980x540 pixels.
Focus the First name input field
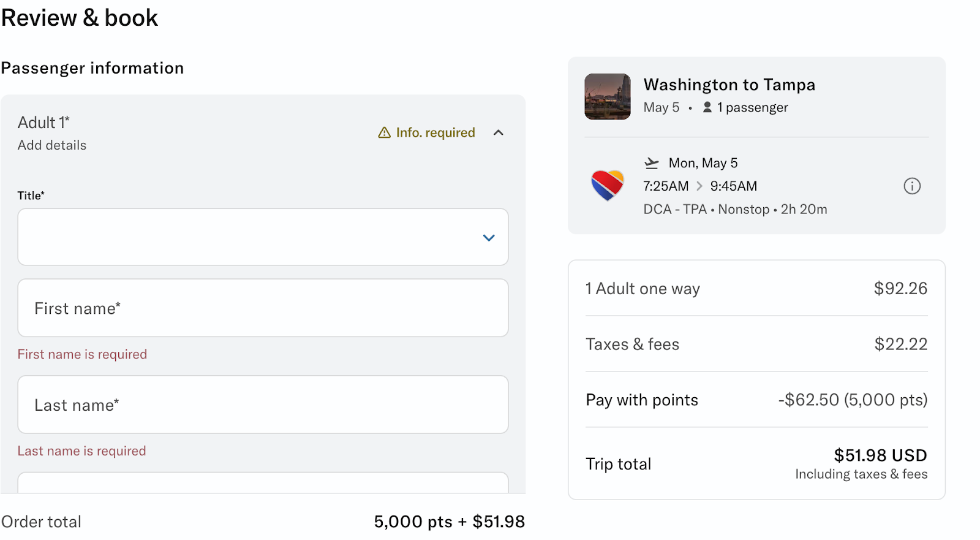pos(263,308)
